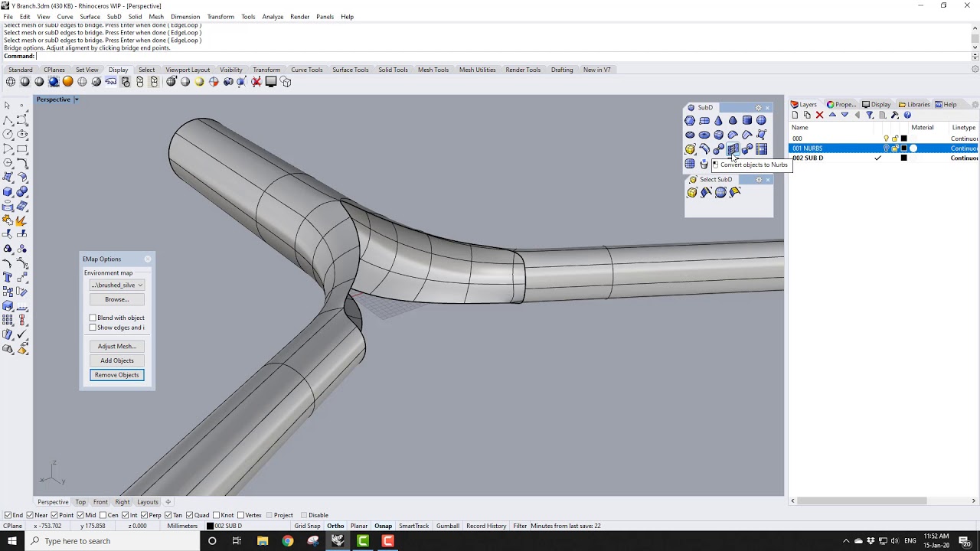
Task: Click the Browse button in EMap Options
Action: [116, 298]
